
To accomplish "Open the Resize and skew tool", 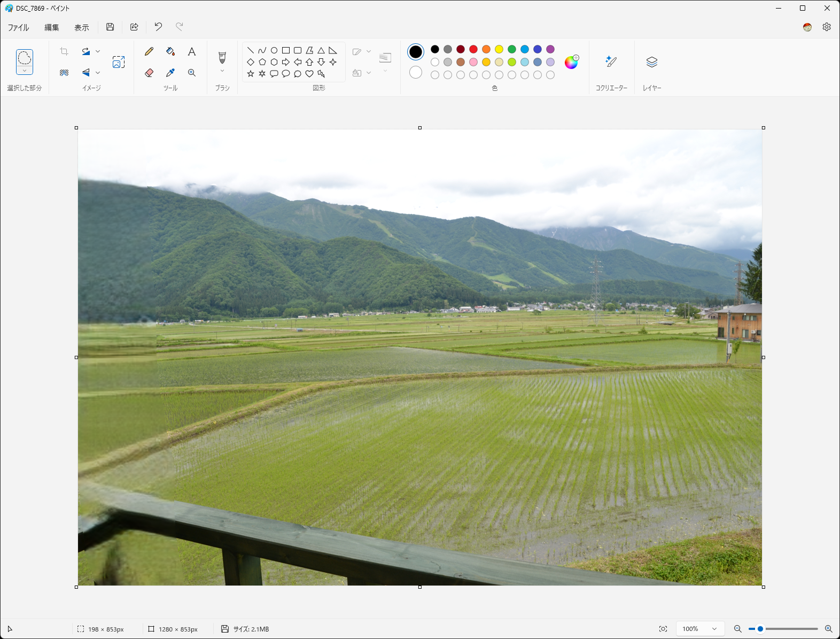I will point(119,62).
